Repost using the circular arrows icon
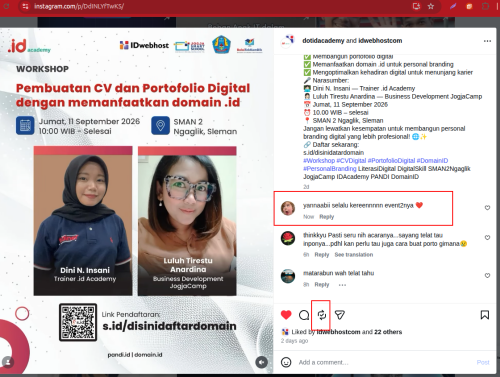The width and height of the screenshot is (500, 377). point(322,315)
